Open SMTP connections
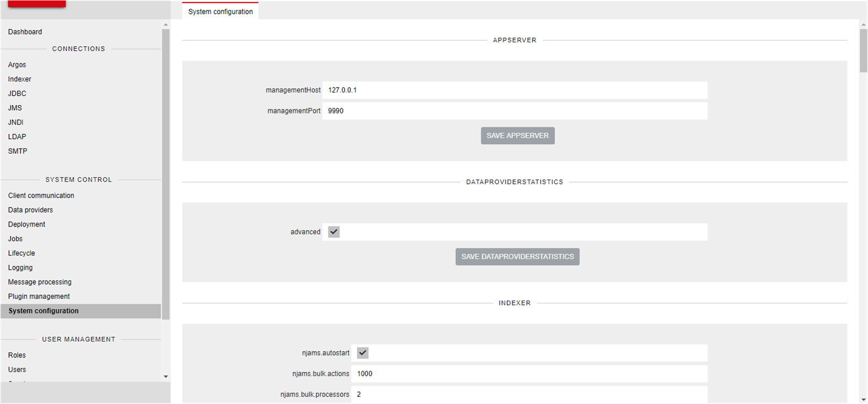 (x=18, y=151)
